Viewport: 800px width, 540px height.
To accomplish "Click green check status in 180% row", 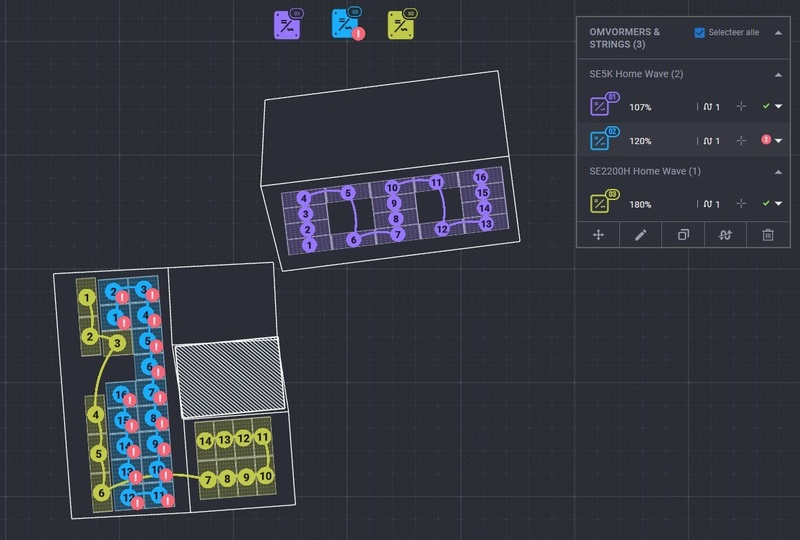I will tap(766, 203).
